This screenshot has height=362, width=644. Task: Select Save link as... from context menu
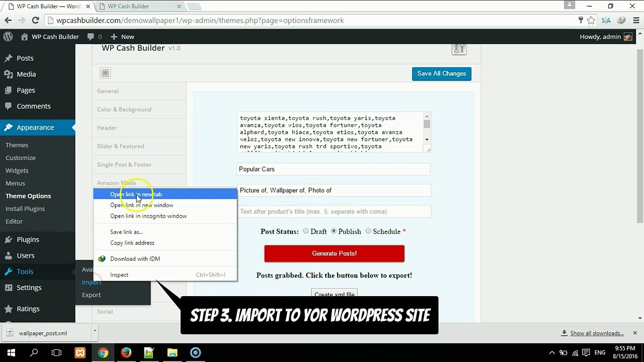pyautogui.click(x=165, y=232)
